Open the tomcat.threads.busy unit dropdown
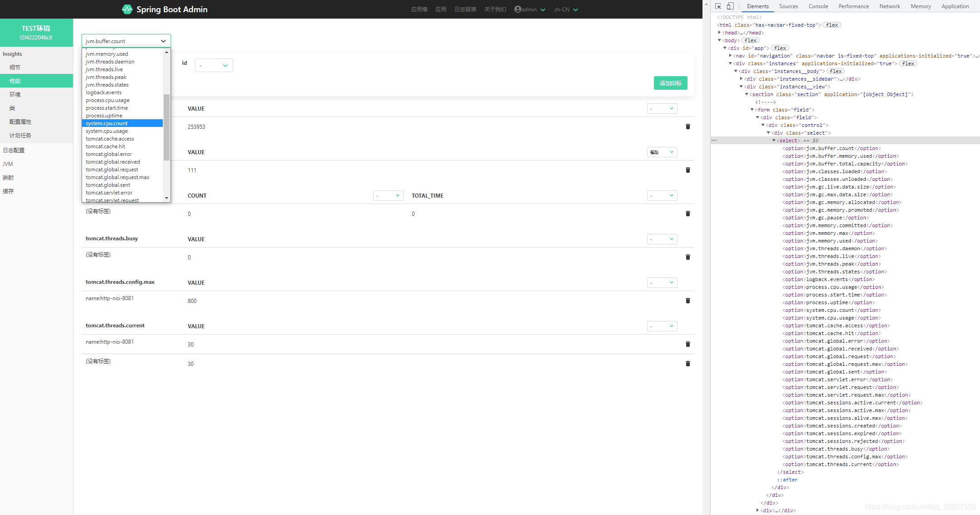 662,239
